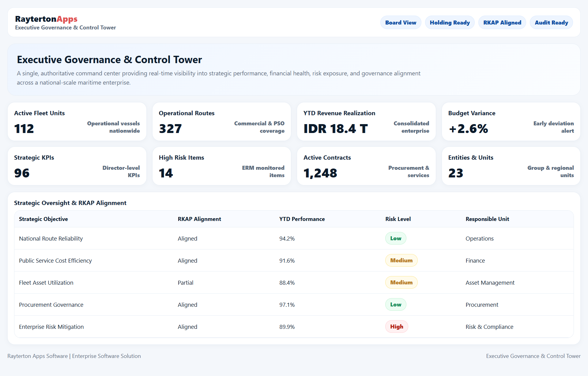Select the High Risk Items card
The image size is (588, 376).
click(221, 166)
